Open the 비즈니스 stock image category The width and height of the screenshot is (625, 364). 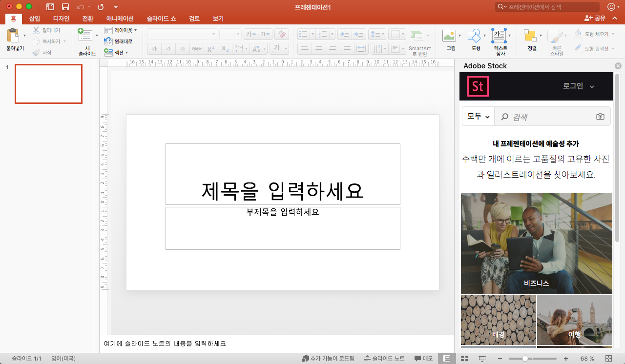[536, 243]
